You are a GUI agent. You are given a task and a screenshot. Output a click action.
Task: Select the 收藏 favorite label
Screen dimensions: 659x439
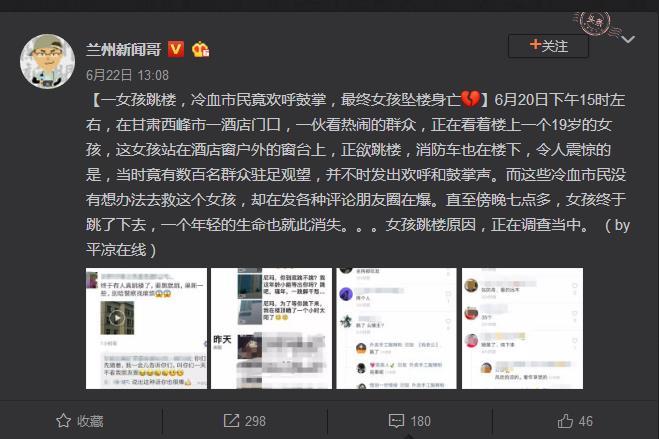tap(90, 421)
